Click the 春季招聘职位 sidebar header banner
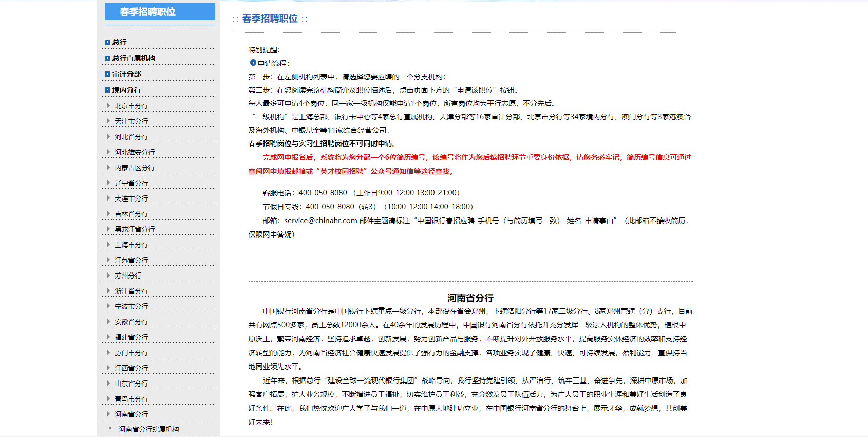The image size is (868, 437). [160, 12]
